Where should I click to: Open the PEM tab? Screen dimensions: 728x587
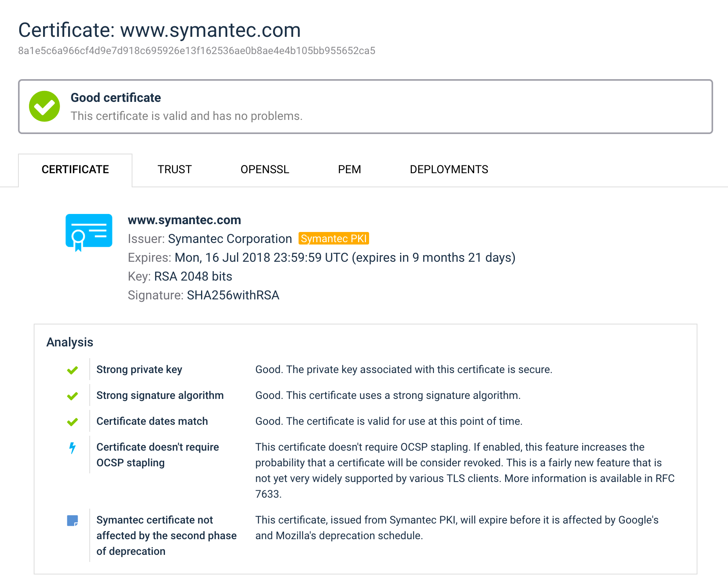350,170
